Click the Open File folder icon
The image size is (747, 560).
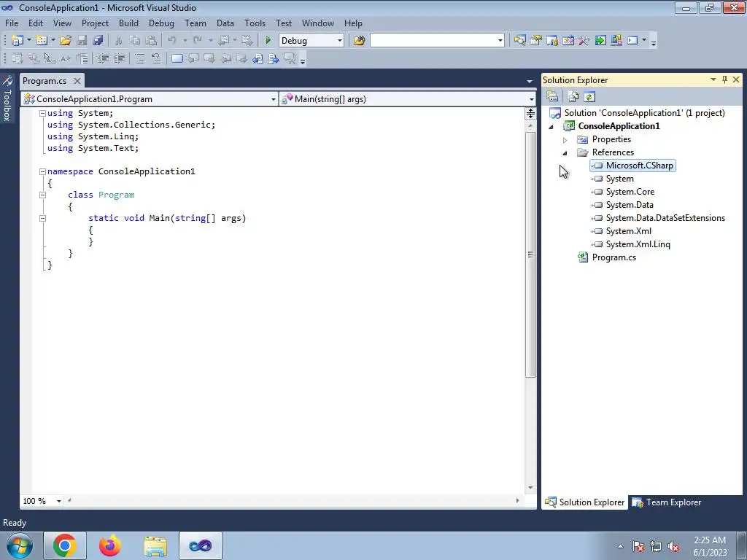coord(66,41)
